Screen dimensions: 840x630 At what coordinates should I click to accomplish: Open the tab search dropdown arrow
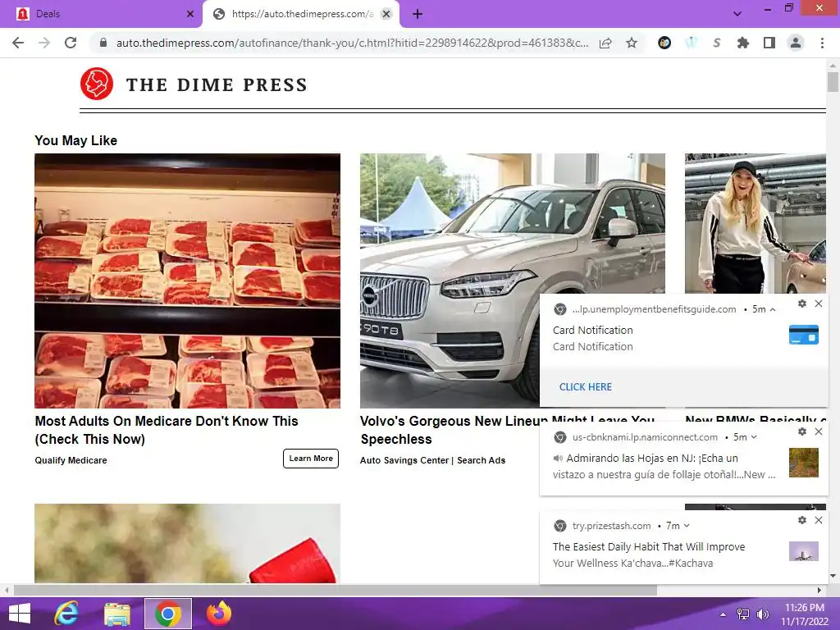pyautogui.click(x=737, y=15)
